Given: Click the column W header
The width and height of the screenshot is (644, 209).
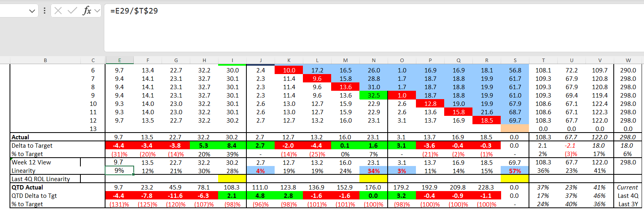Looking at the screenshot, I should click(x=628, y=60).
